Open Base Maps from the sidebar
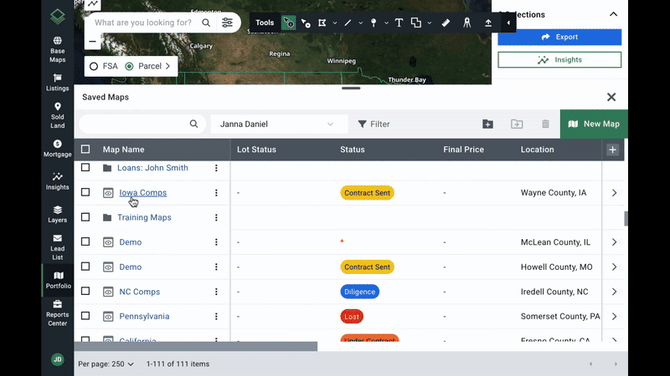The height and width of the screenshot is (376, 670). (x=57, y=49)
